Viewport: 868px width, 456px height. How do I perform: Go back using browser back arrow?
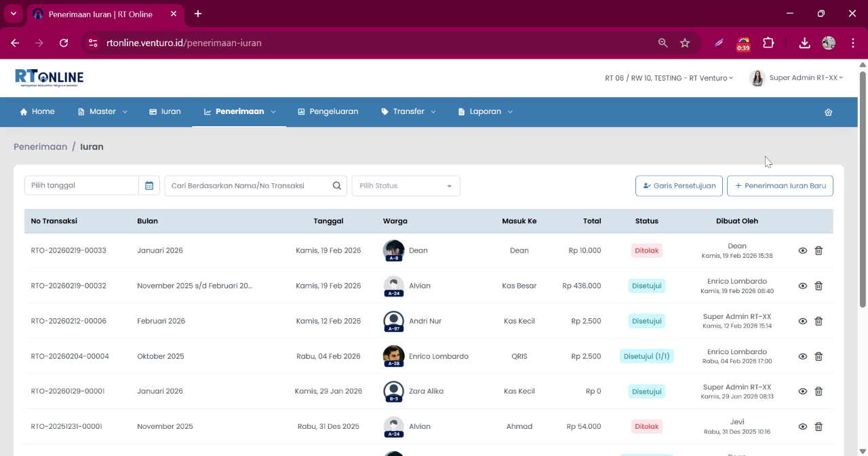coord(15,43)
